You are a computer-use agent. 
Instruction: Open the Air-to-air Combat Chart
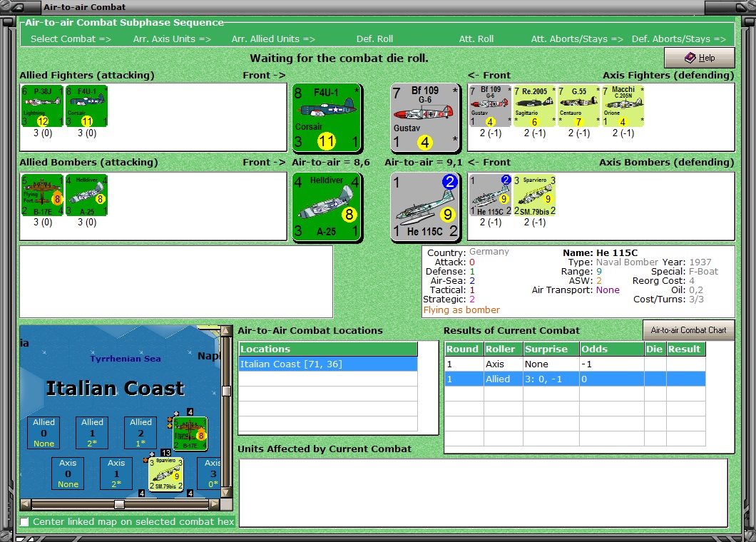click(x=688, y=330)
